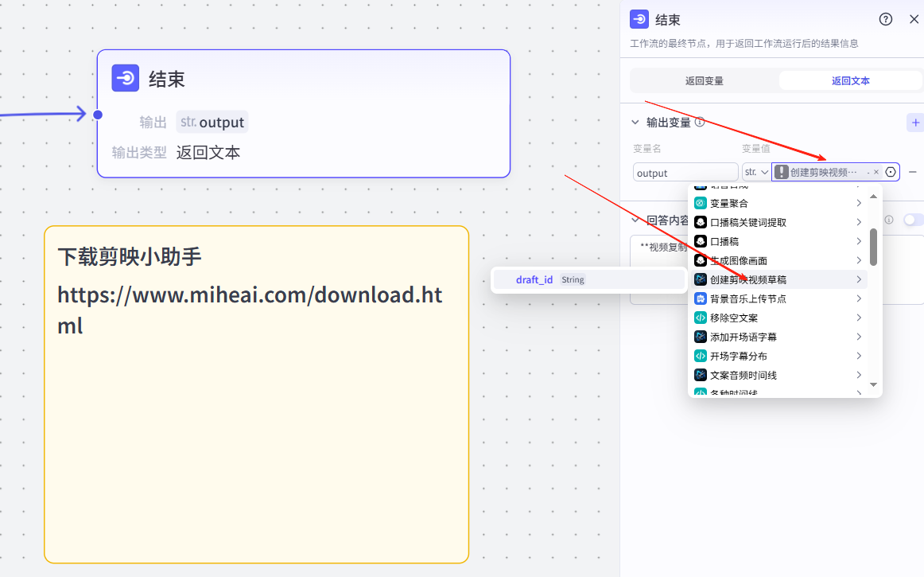Click the plus icon to add output variable
This screenshot has width=924, height=577.
tap(915, 123)
